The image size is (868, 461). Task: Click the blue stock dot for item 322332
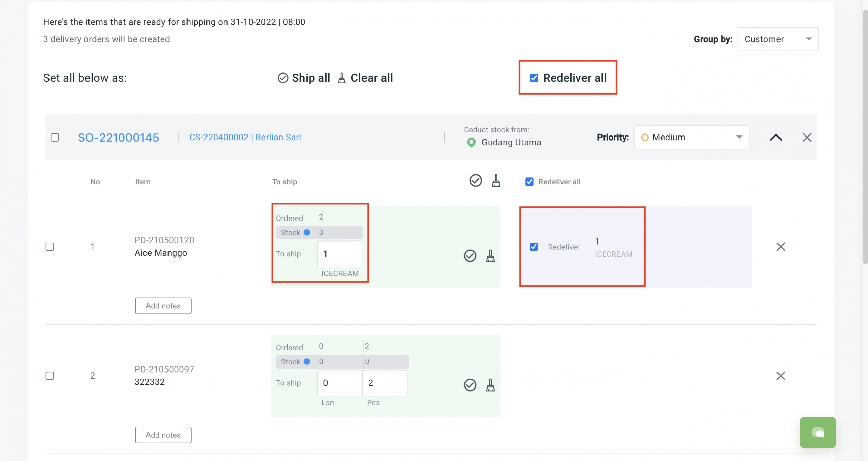[x=307, y=361]
